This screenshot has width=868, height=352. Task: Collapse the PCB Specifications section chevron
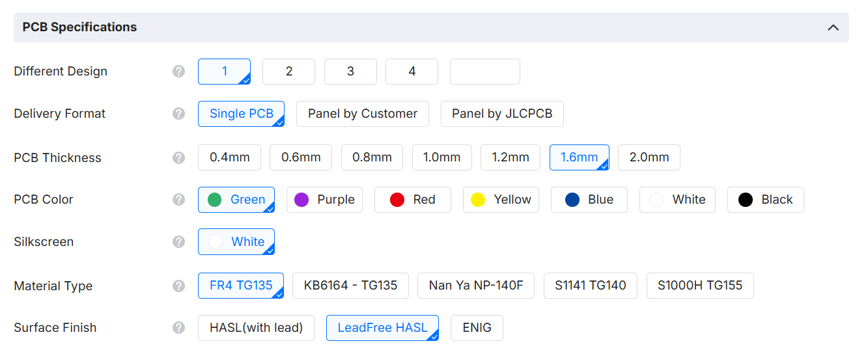click(x=832, y=27)
